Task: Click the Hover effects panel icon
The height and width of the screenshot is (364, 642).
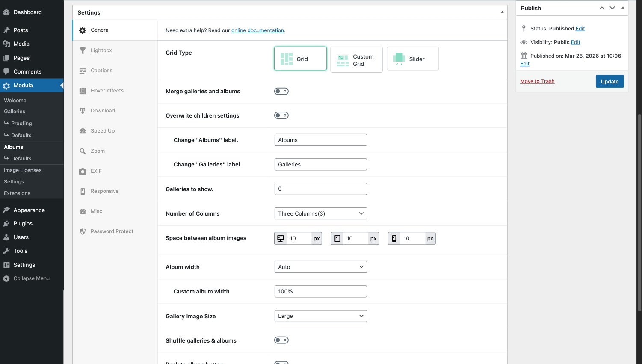Action: tap(83, 91)
